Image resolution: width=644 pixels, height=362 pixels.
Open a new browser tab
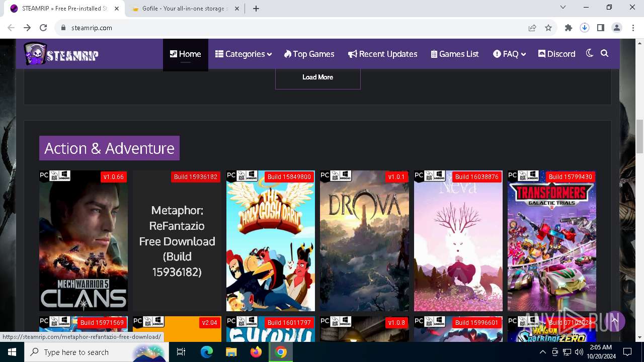coord(256,9)
